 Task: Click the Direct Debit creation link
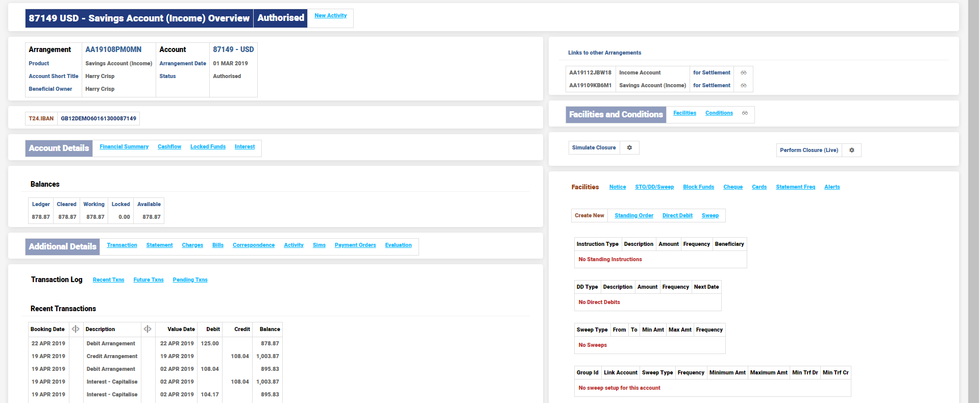click(x=677, y=216)
